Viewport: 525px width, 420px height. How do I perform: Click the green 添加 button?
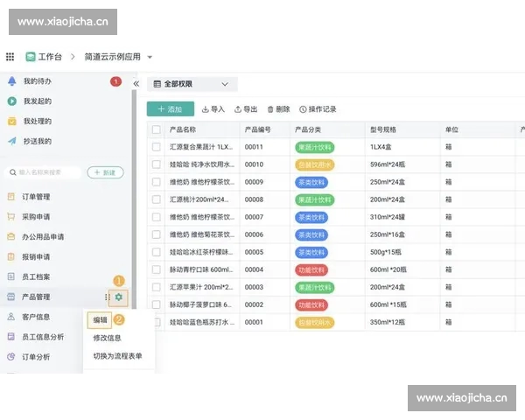pos(171,109)
